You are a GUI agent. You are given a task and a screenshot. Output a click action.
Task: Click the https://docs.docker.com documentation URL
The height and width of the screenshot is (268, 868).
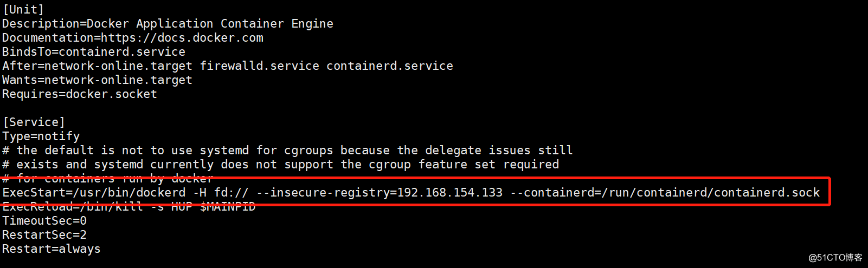(182, 37)
